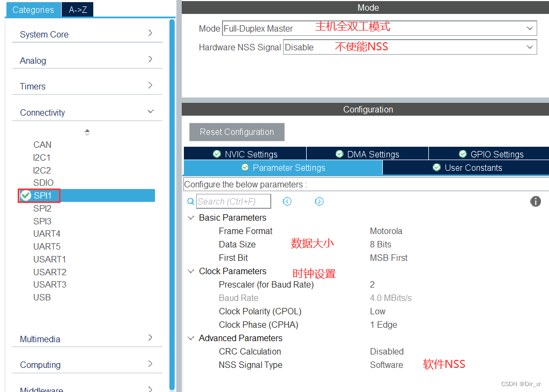Select UART5 peripheral

click(47, 246)
